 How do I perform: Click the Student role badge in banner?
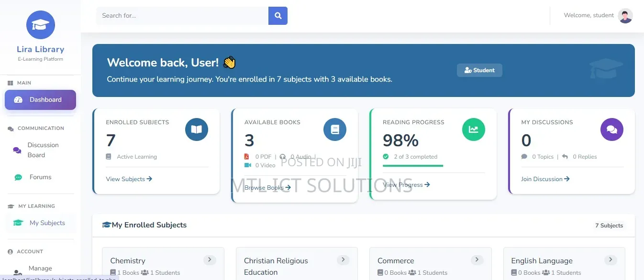coord(479,70)
